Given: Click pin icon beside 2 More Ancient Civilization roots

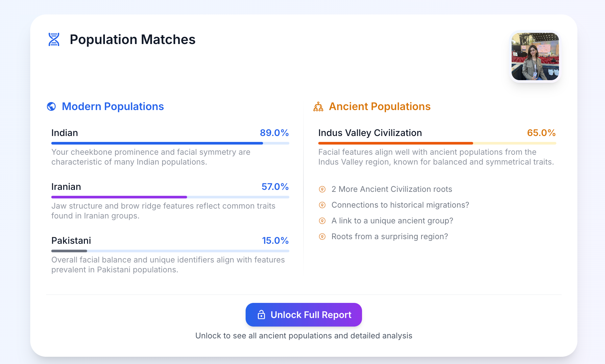Looking at the screenshot, I should tap(322, 189).
